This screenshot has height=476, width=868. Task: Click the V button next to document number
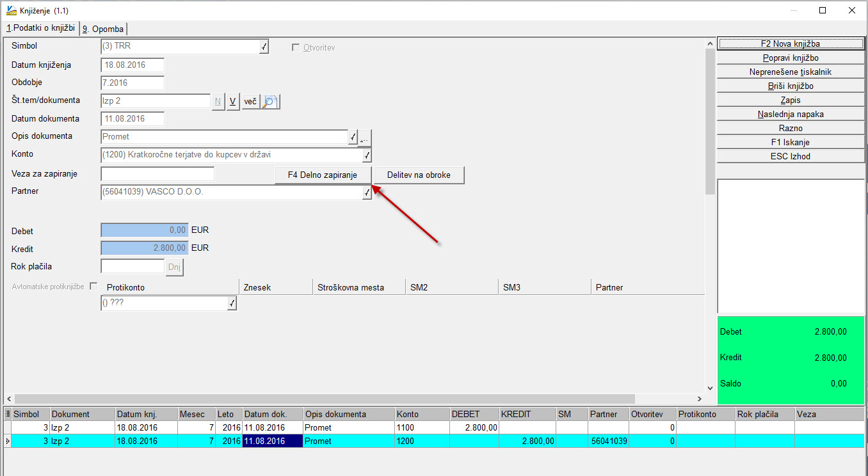point(233,102)
